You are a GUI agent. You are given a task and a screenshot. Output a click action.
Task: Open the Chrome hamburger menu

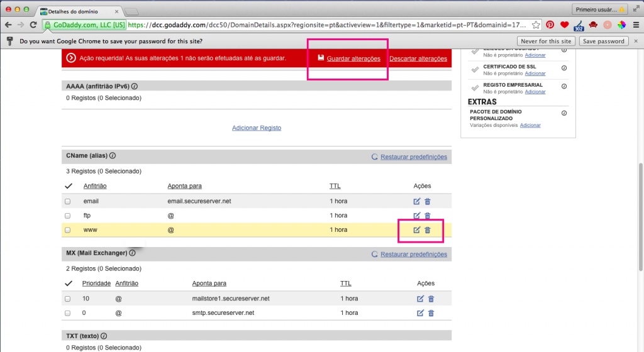coord(636,25)
